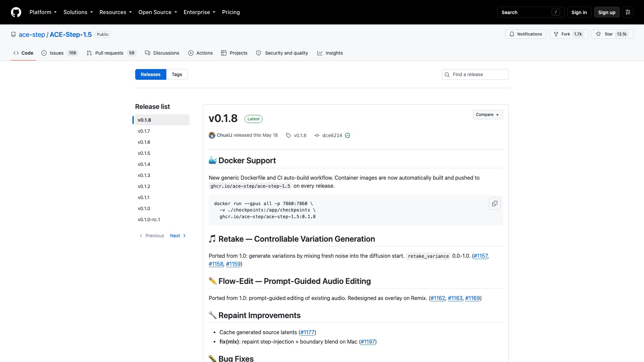Open the GitHub homepage logo
The height and width of the screenshot is (362, 644).
(16, 12)
